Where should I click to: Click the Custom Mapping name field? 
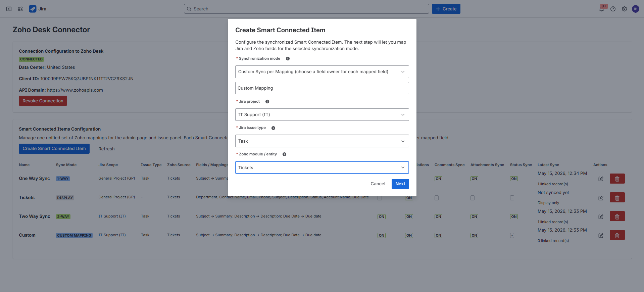322,88
